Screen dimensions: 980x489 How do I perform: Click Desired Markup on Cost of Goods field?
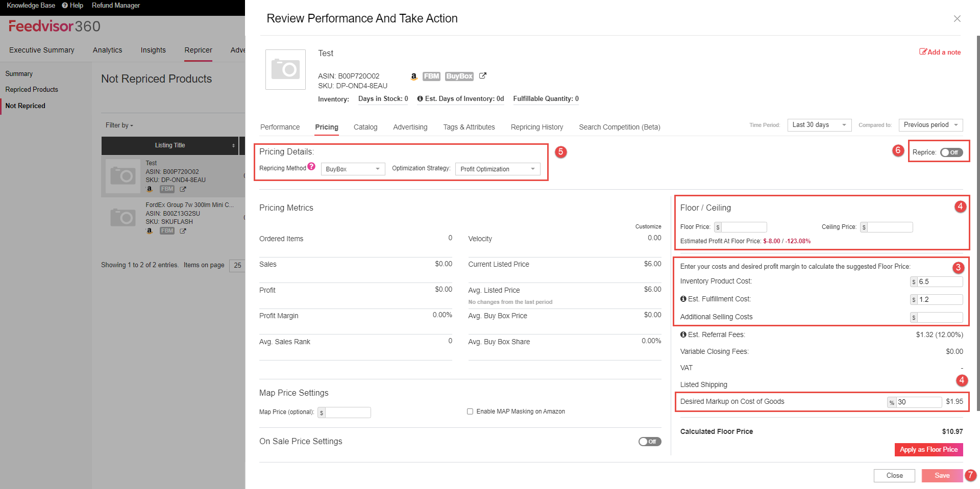pos(919,402)
